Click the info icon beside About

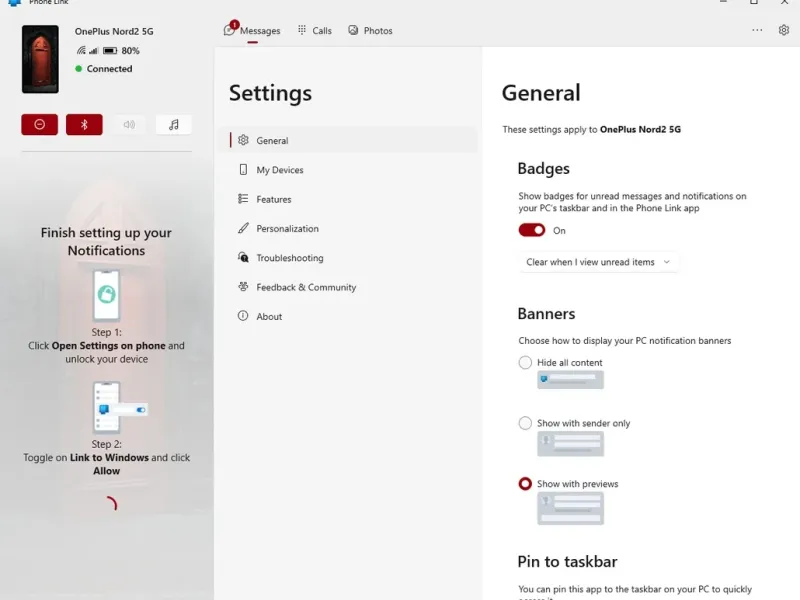[x=243, y=316]
